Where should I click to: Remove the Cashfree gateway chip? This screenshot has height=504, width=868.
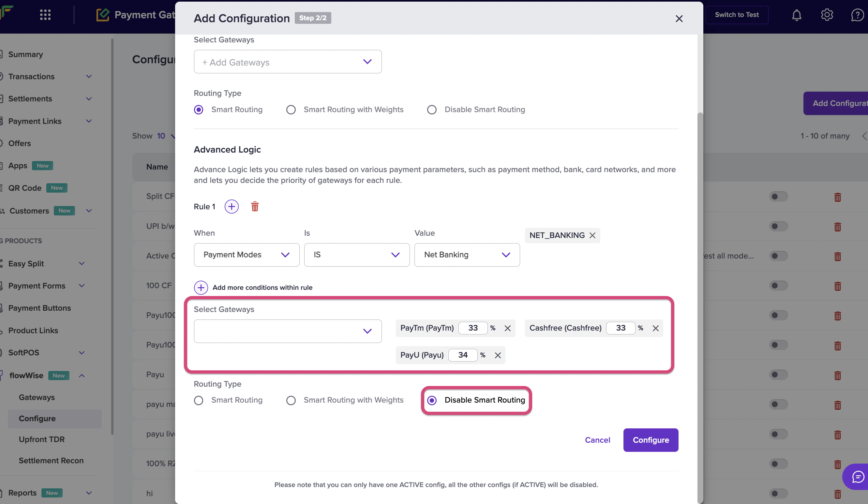[x=655, y=328]
